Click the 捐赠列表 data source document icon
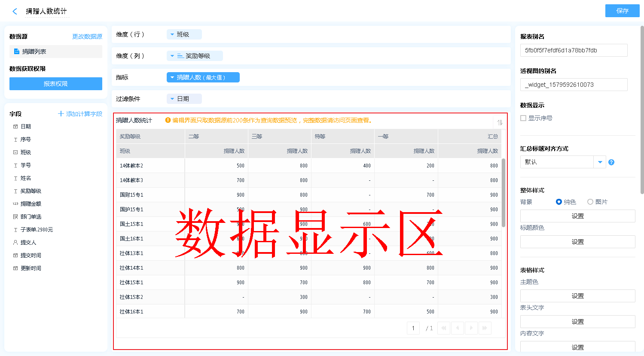This screenshot has width=644, height=356. click(x=17, y=52)
